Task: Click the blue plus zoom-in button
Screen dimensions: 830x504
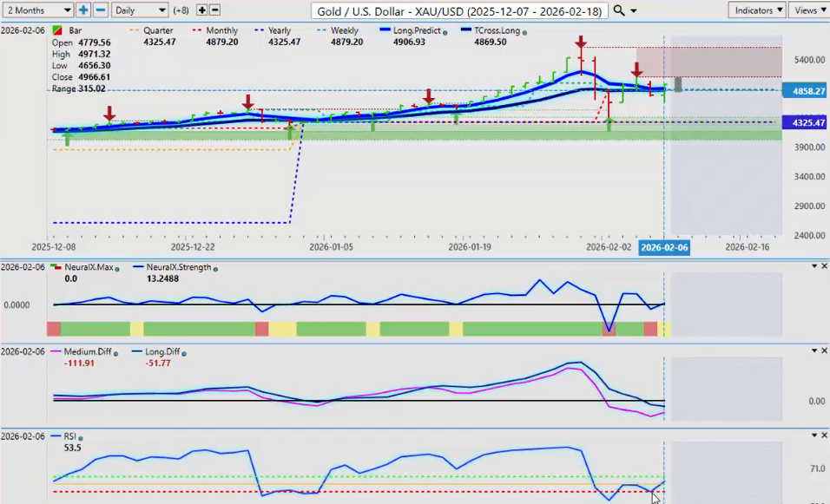Action: pyautogui.click(x=83, y=10)
